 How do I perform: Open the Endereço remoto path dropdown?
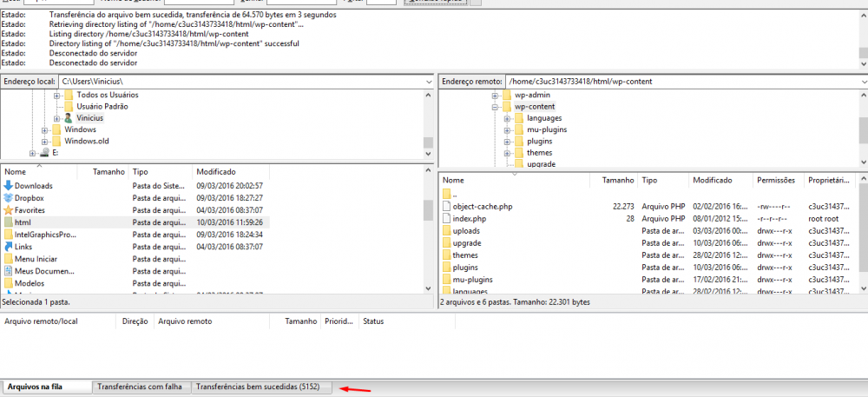pos(863,82)
